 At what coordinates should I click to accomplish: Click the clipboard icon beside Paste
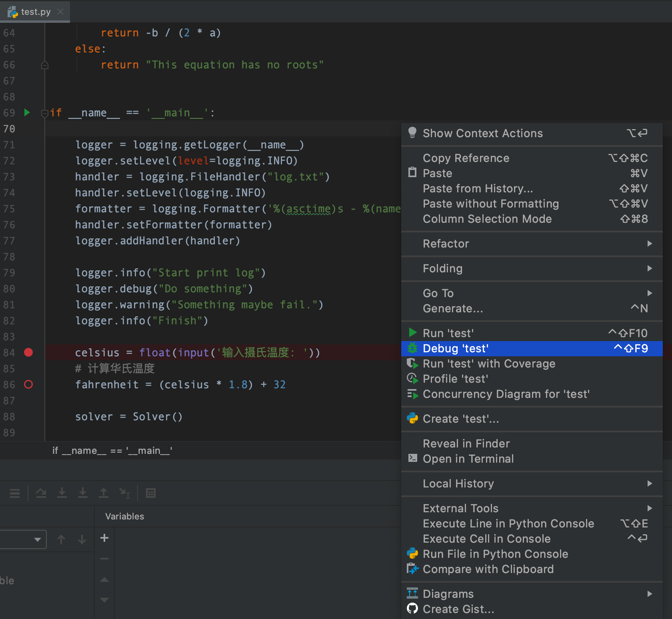pyautogui.click(x=412, y=172)
